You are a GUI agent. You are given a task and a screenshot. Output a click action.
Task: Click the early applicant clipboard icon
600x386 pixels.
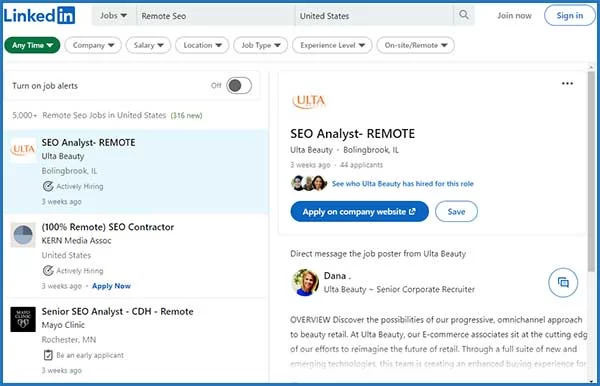[x=48, y=355]
